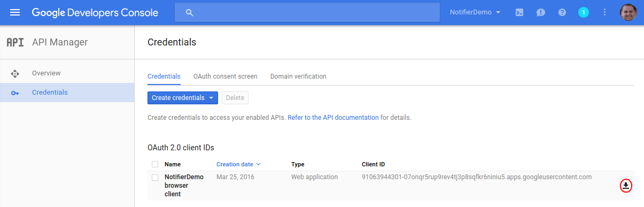Click the search magnifier icon
This screenshot has width=644, height=207.
[189, 12]
